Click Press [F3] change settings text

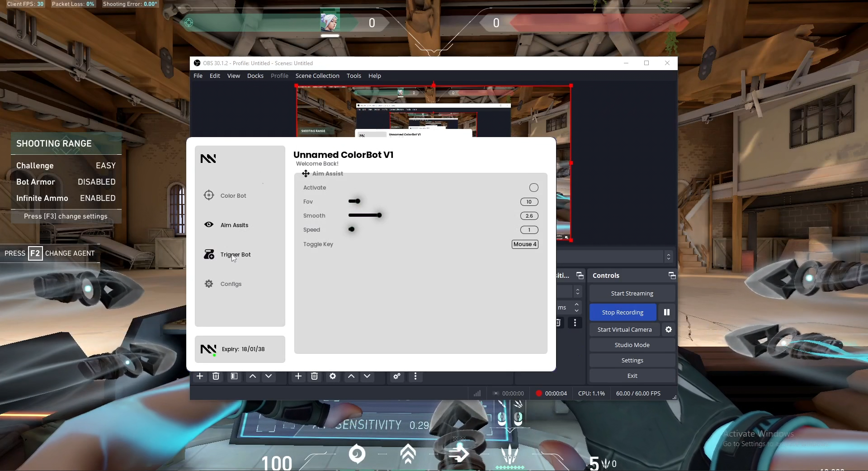pyautogui.click(x=66, y=216)
